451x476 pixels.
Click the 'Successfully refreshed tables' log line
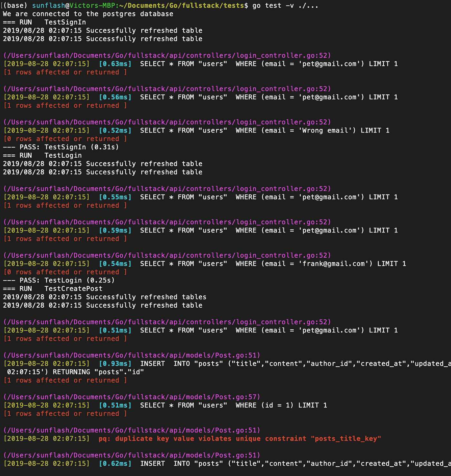(105, 297)
